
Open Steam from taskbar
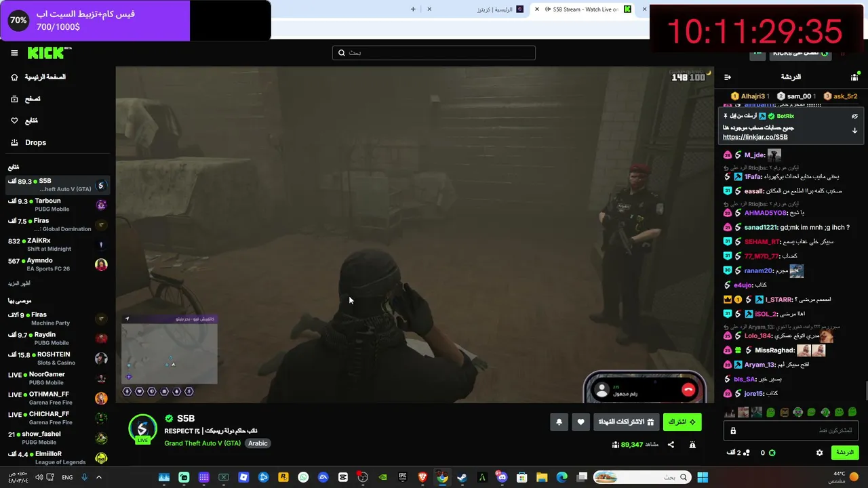coord(462,477)
